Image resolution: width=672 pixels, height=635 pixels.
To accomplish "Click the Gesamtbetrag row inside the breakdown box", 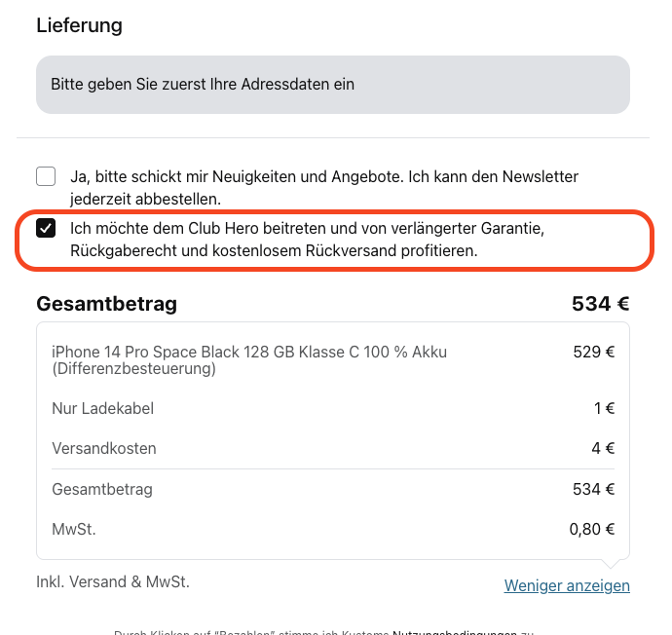I will click(x=102, y=489).
